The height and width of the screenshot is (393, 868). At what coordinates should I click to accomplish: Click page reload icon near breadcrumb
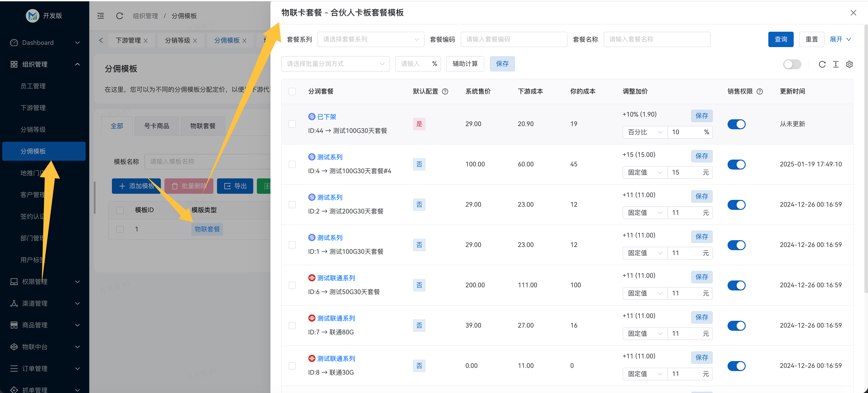tap(119, 16)
